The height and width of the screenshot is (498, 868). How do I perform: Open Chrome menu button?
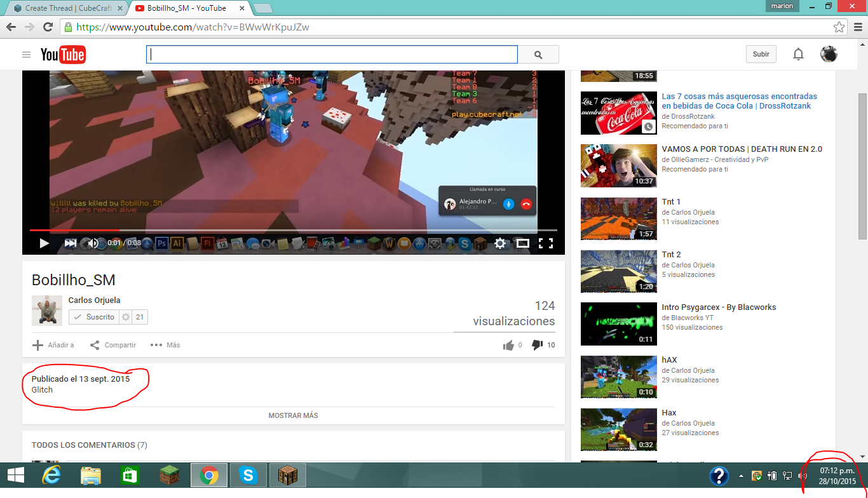(x=857, y=27)
